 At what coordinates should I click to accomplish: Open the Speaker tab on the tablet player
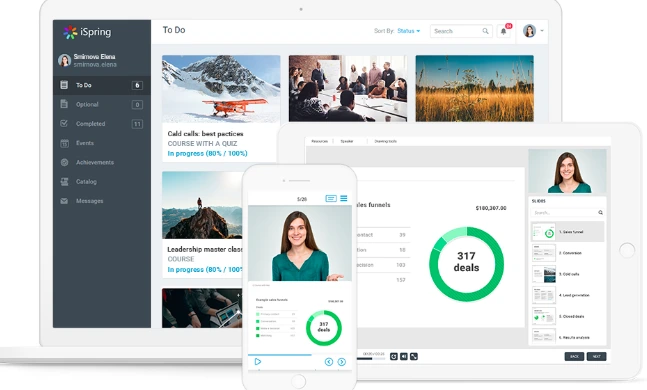(x=347, y=141)
